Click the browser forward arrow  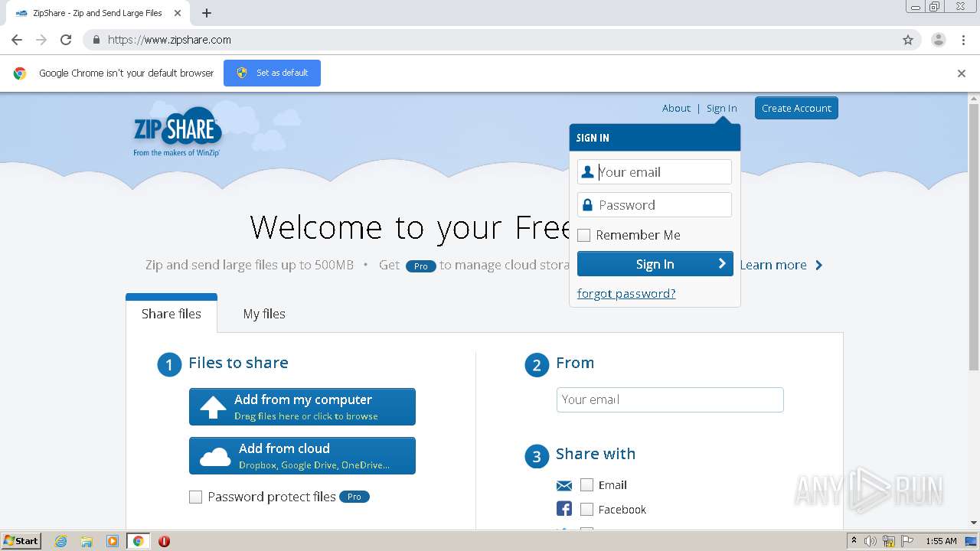41,40
